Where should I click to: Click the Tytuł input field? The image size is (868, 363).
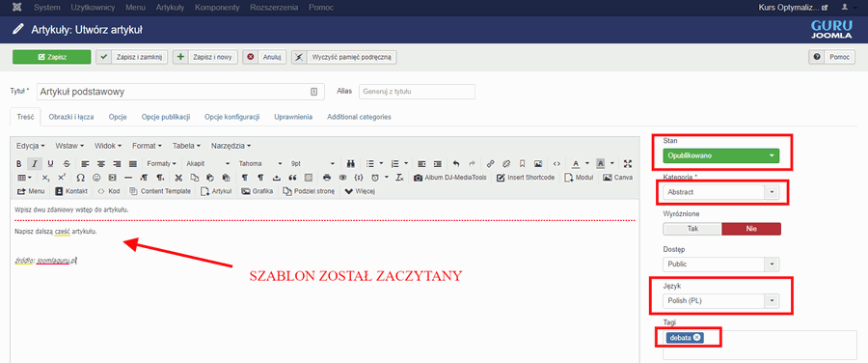pyautogui.click(x=180, y=92)
